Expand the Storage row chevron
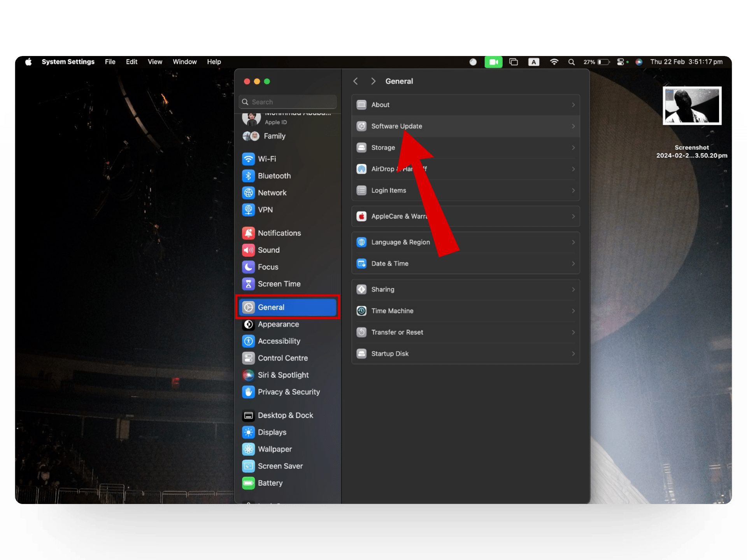Image resolution: width=747 pixels, height=560 pixels. click(x=573, y=147)
